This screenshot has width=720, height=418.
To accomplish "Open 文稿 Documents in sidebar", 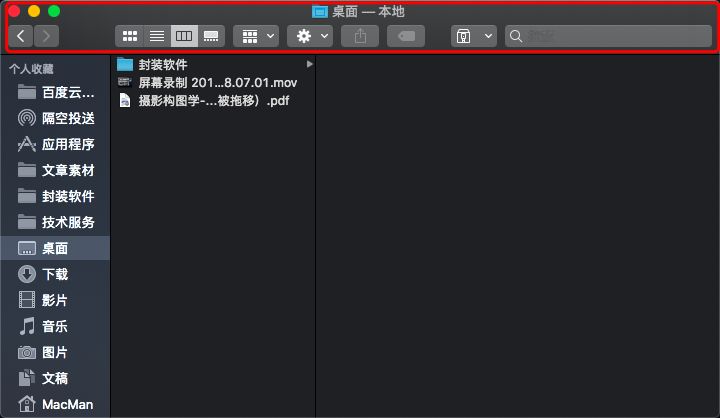I will (56, 378).
